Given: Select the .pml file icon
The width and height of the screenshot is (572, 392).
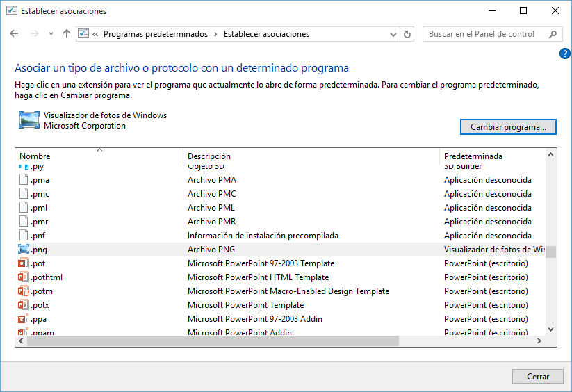Looking at the screenshot, I should (24, 208).
